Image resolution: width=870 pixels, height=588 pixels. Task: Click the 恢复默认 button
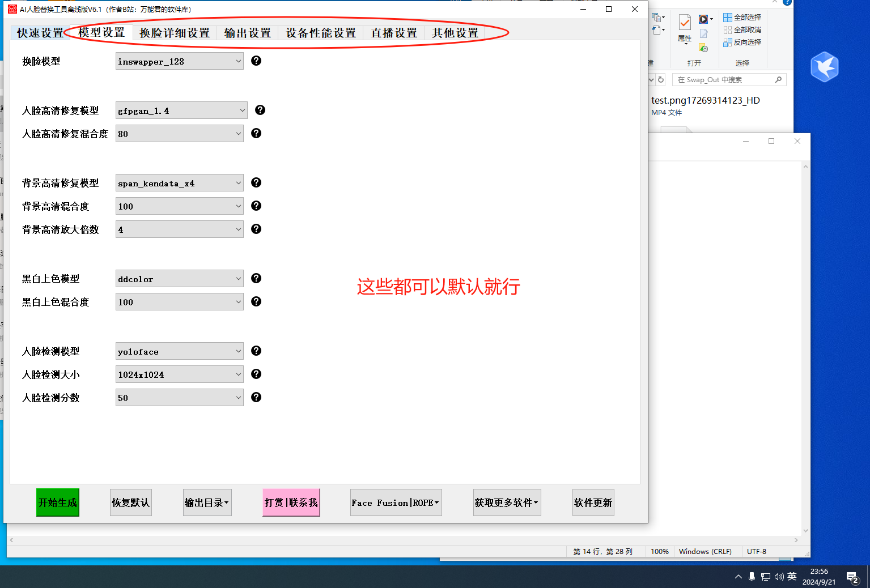click(x=130, y=502)
